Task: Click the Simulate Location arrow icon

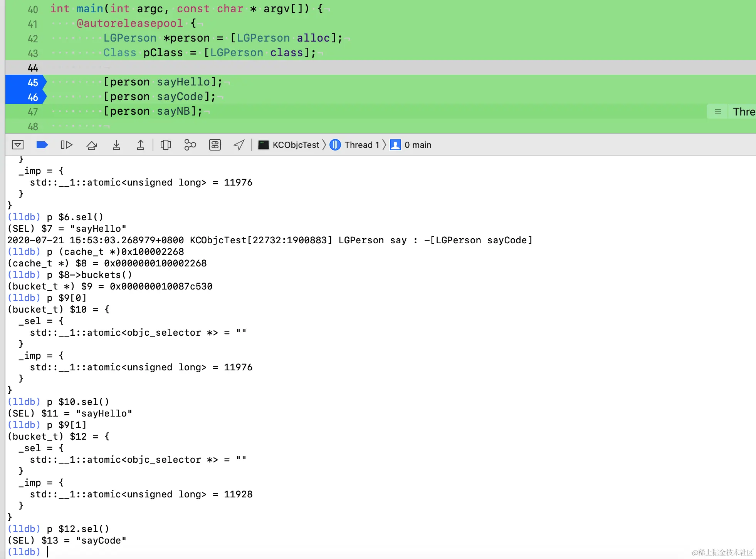Action: pos(239,145)
